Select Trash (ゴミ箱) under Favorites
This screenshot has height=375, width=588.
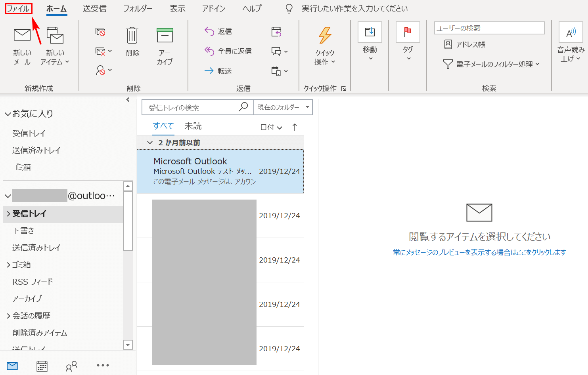tap(21, 168)
